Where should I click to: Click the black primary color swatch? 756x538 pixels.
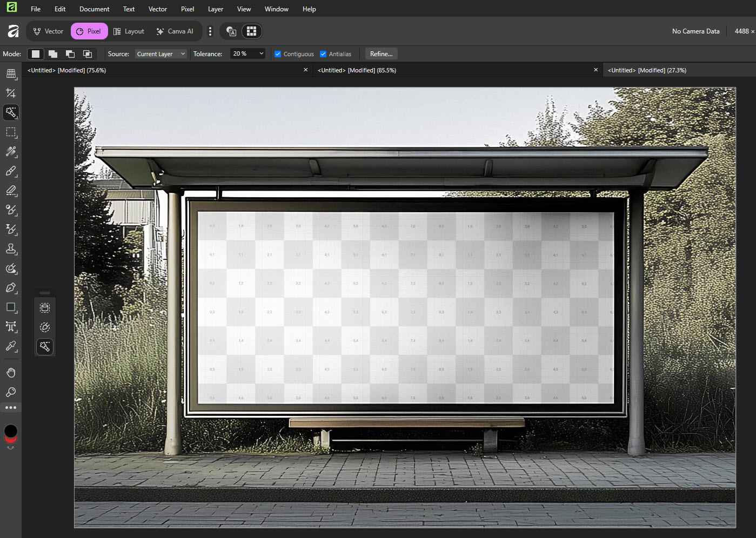[11, 431]
